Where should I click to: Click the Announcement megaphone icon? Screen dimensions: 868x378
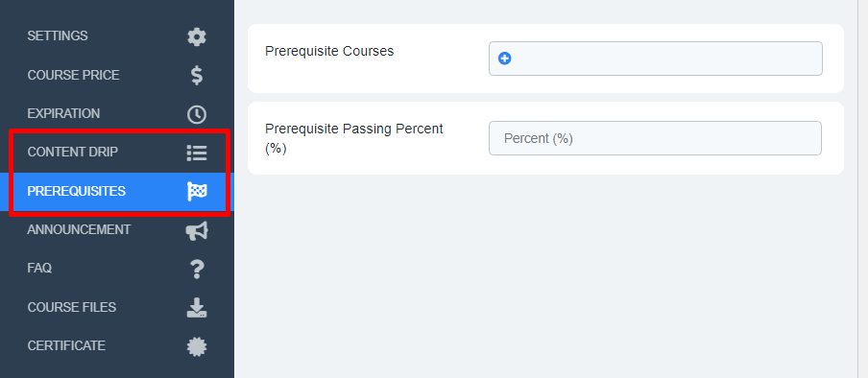(197, 231)
